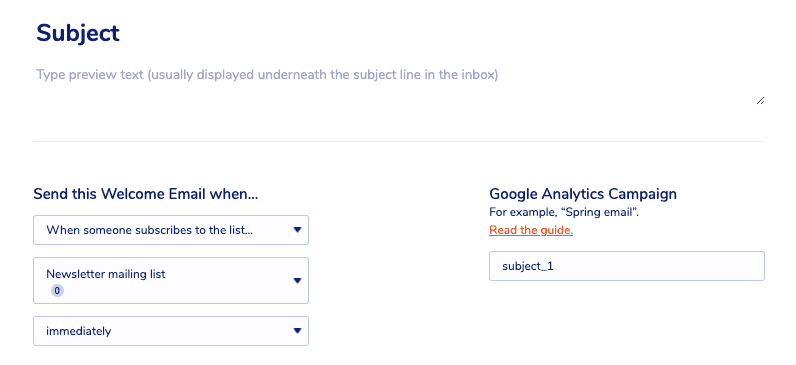Click the caret icon on trigger dropdown
The image size is (796, 365).
(x=297, y=230)
